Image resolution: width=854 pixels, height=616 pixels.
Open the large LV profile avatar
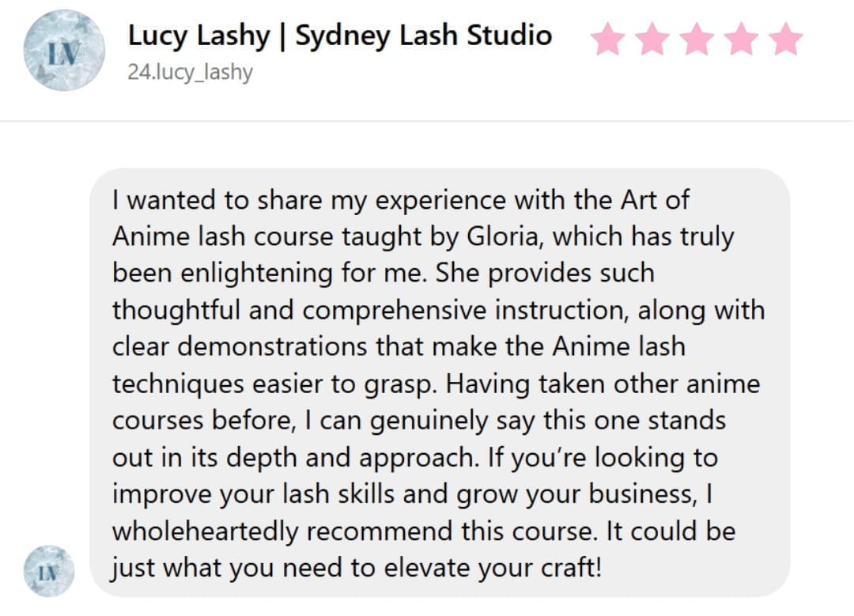[x=64, y=50]
